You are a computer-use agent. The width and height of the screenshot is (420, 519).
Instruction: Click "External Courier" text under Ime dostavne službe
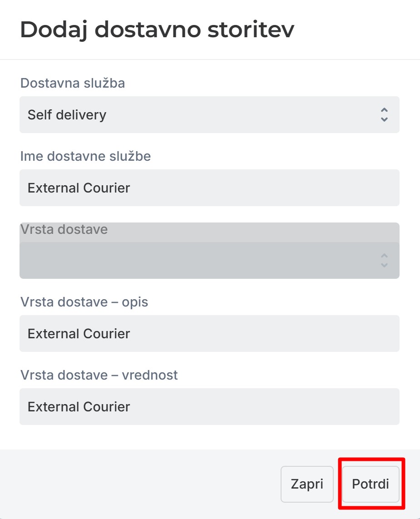point(79,188)
